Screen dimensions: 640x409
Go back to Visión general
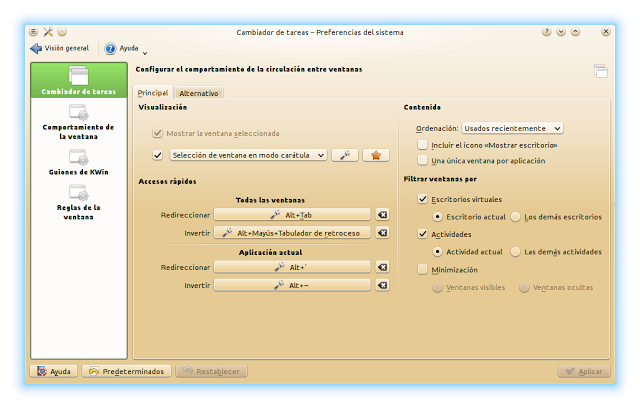tap(60, 48)
